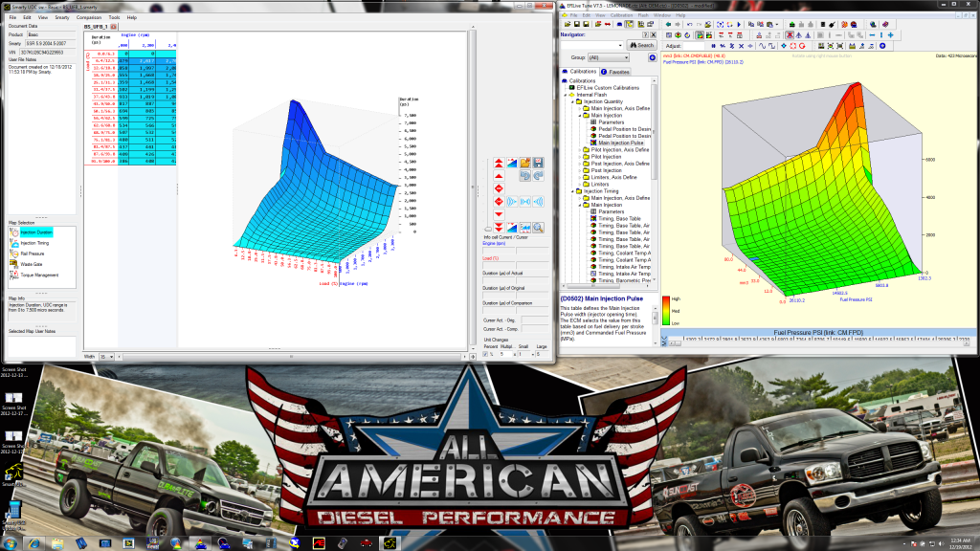Image resolution: width=980 pixels, height=551 pixels.
Task: Click the single red up arrow in Smarty
Action: pos(499,176)
